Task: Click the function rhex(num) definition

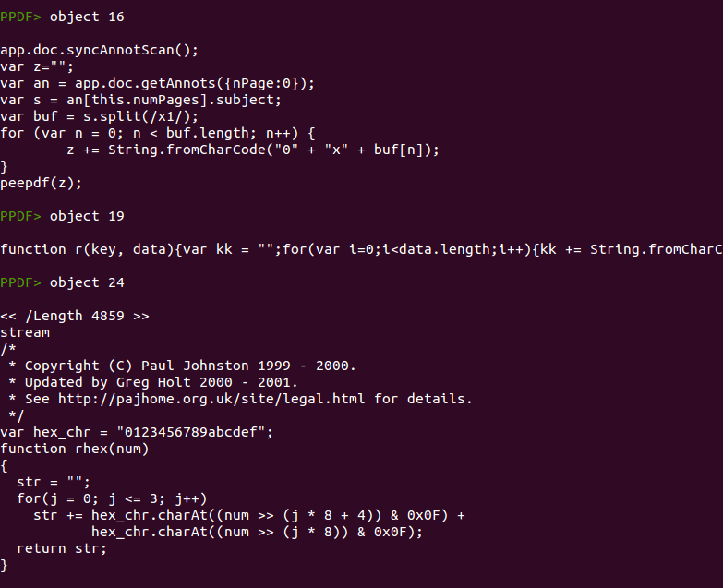Action: pyautogui.click(x=74, y=449)
